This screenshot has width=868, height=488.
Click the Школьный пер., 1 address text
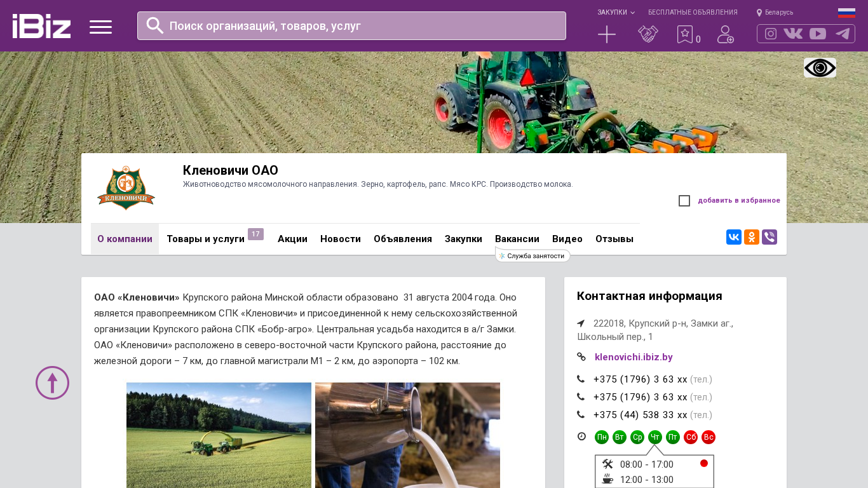tap(615, 337)
